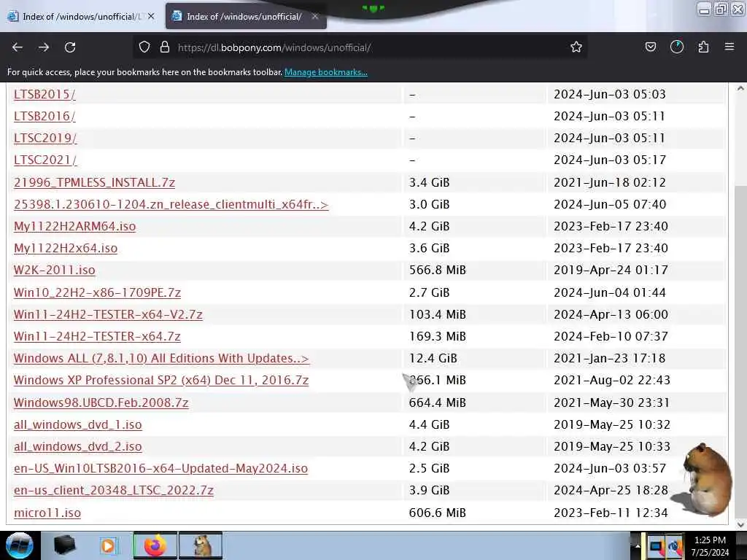
Task: Download all_windows_dvd_2.iso
Action: (77, 447)
